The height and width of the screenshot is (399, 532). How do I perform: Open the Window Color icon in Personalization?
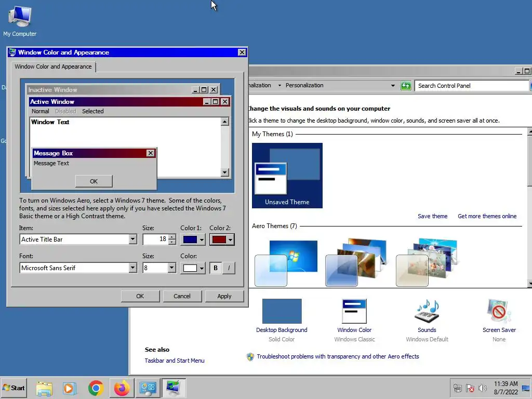[x=354, y=311]
